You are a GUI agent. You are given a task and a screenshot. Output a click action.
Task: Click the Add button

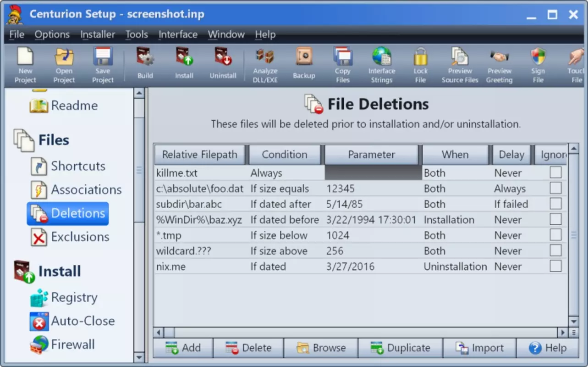coord(183,348)
